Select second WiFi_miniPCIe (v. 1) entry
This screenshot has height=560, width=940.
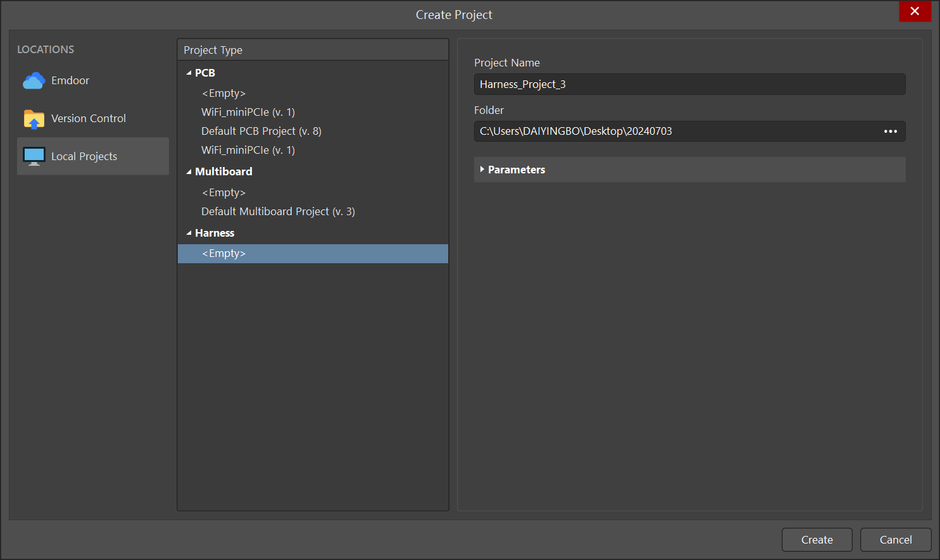(x=248, y=150)
